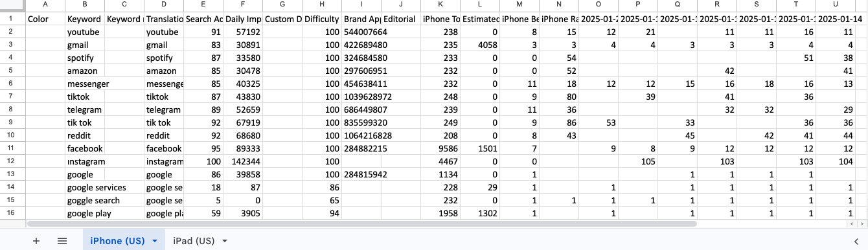Open the all sheets list icon
This screenshot has width=868, height=250.
point(62,240)
